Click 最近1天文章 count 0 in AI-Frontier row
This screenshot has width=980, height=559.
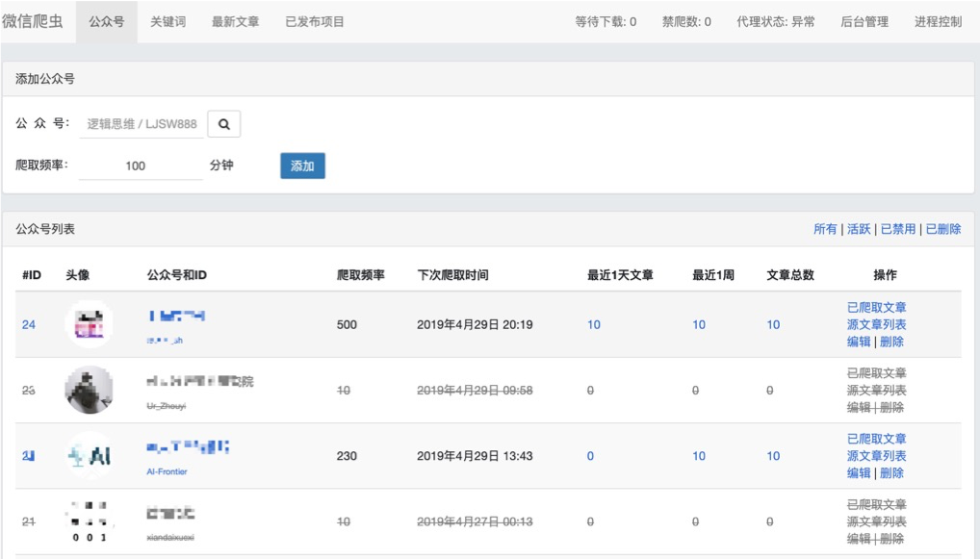pyautogui.click(x=590, y=456)
